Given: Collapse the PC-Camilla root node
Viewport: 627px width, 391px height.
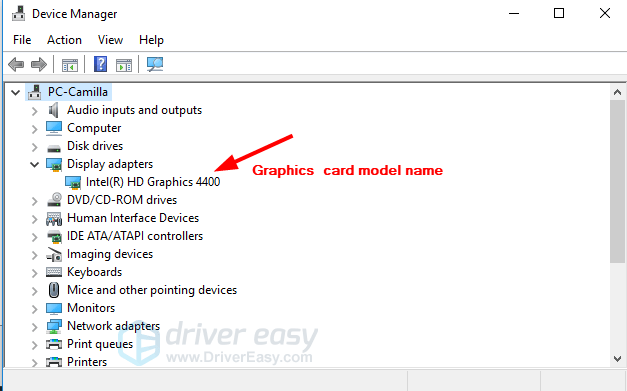Looking at the screenshot, I should coord(16,93).
